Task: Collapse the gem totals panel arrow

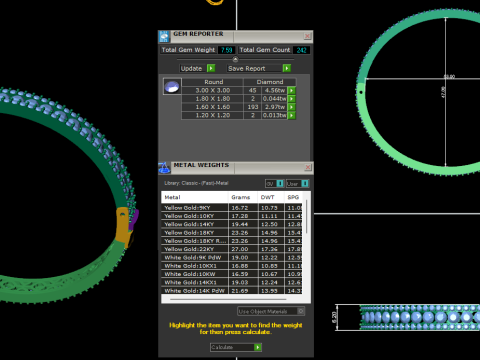Action: [x=235, y=60]
